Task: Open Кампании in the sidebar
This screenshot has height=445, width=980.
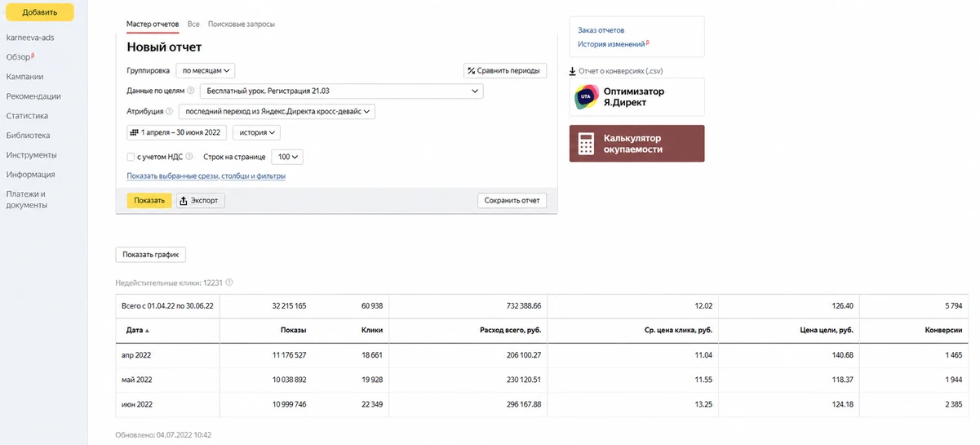Action: (24, 77)
